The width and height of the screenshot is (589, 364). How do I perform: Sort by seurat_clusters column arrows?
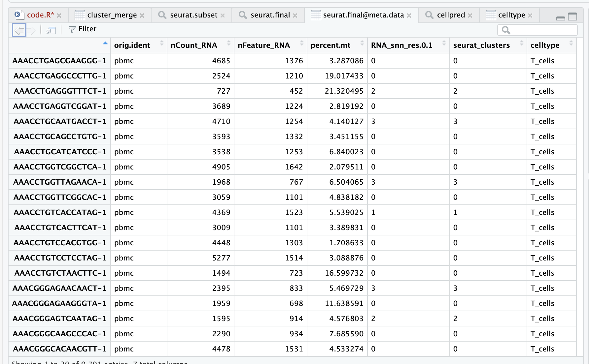[521, 44]
